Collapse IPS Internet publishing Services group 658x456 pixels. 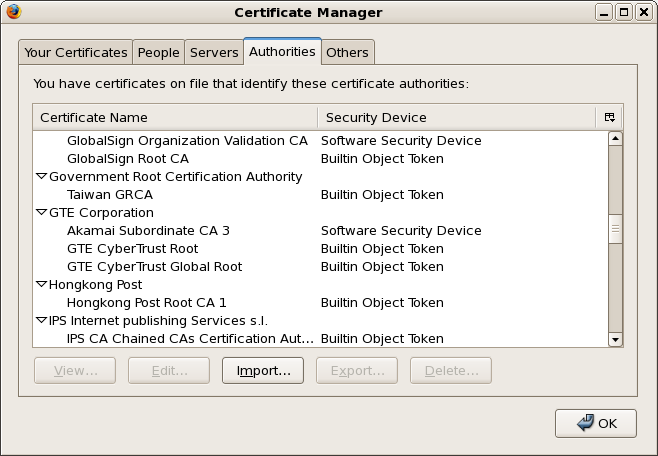point(41,321)
